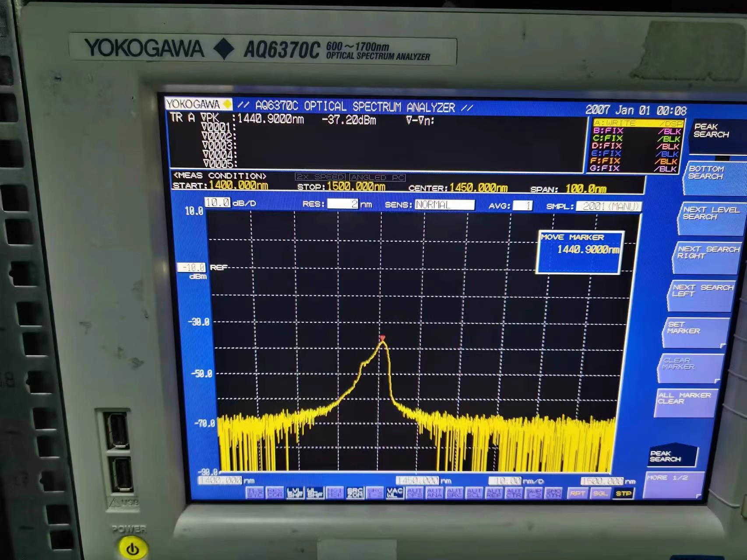Viewport: 747px width, 560px height.
Task: Select trace G:FIX /BLK
Action: click(634, 168)
